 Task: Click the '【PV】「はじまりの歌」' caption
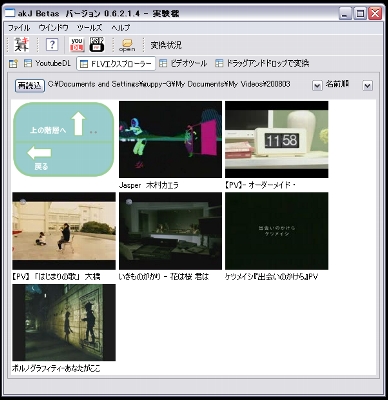coord(56,277)
